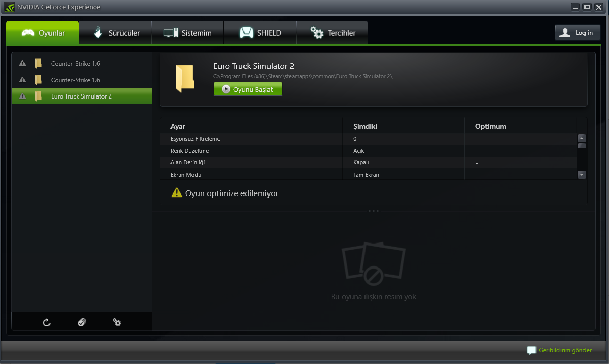The width and height of the screenshot is (609, 364).
Task: Go to the SHIELD tab
Action: [x=260, y=33]
